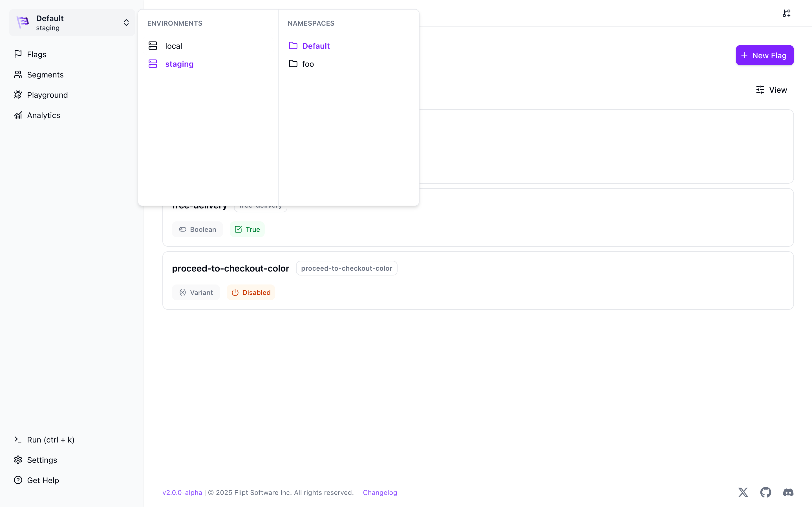
Task: Open the Changelog link
Action: [380, 492]
